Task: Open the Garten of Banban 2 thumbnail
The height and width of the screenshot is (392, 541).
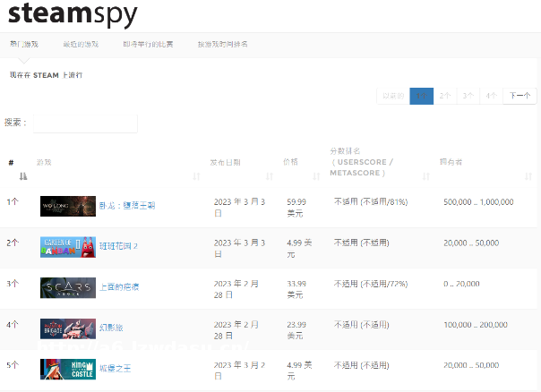Action: [x=67, y=246]
